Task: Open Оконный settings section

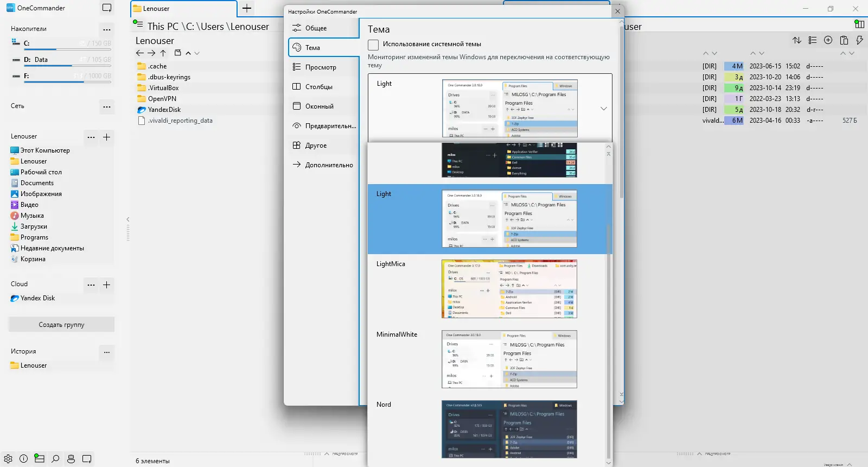Action: coord(324,106)
